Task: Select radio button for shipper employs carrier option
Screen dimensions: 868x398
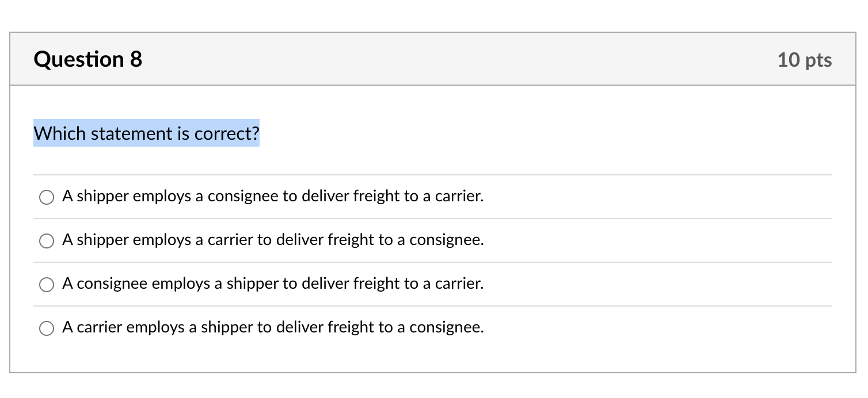Action: tap(47, 240)
